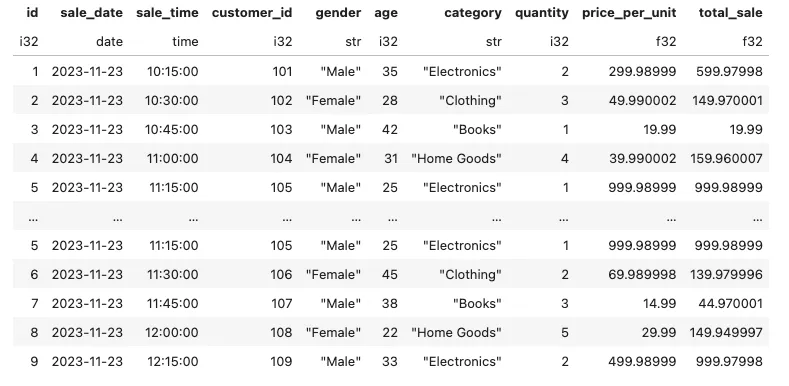Viewport: 789px width, 386px height.
Task: Select the price_per_unit column header
Action: (629, 13)
